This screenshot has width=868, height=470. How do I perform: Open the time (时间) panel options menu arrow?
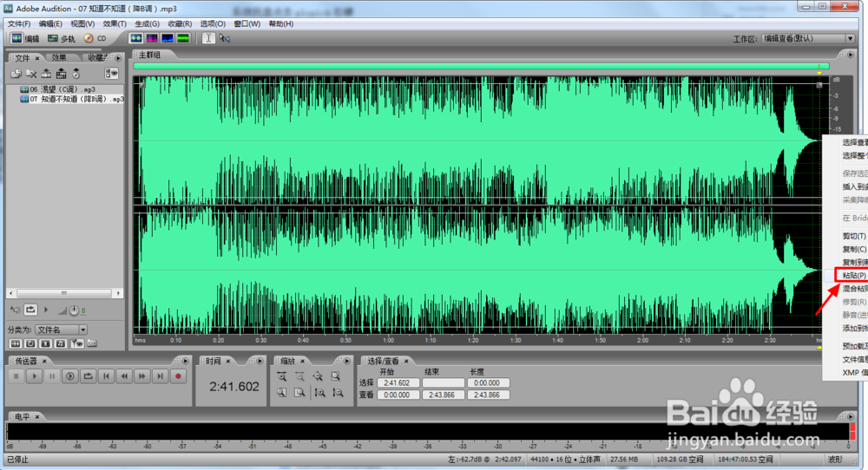click(259, 361)
